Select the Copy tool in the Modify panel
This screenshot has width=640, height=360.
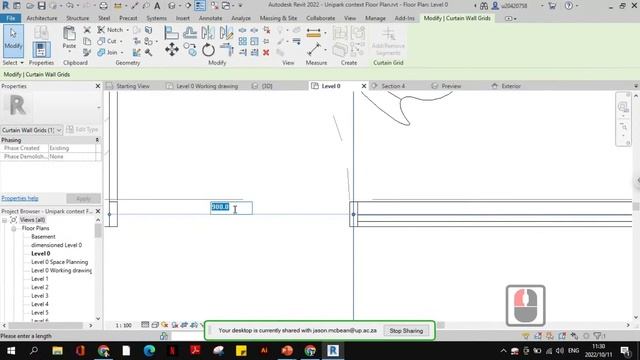point(190,50)
